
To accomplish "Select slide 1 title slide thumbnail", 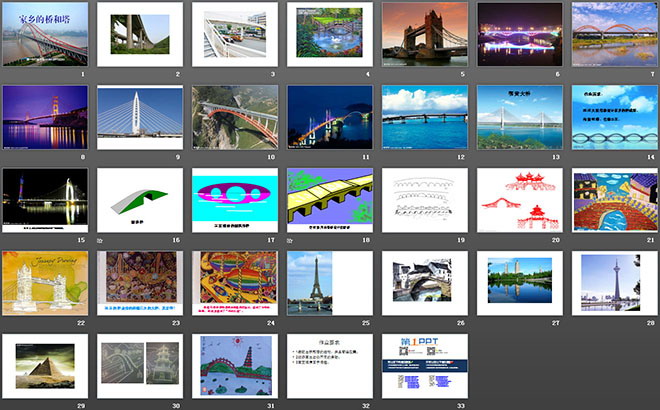I will click(x=45, y=34).
